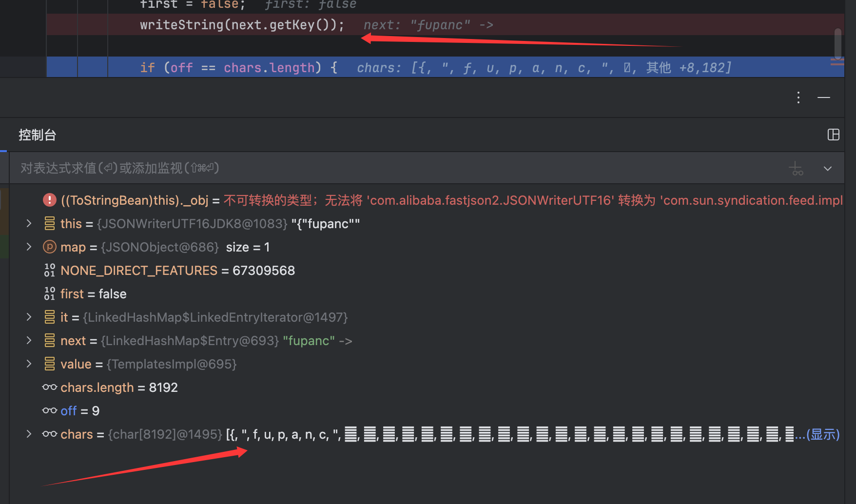Viewport: 856px width, 504px height.
Task: Click the red error icon on ToStringBean expression
Action: coord(49,200)
